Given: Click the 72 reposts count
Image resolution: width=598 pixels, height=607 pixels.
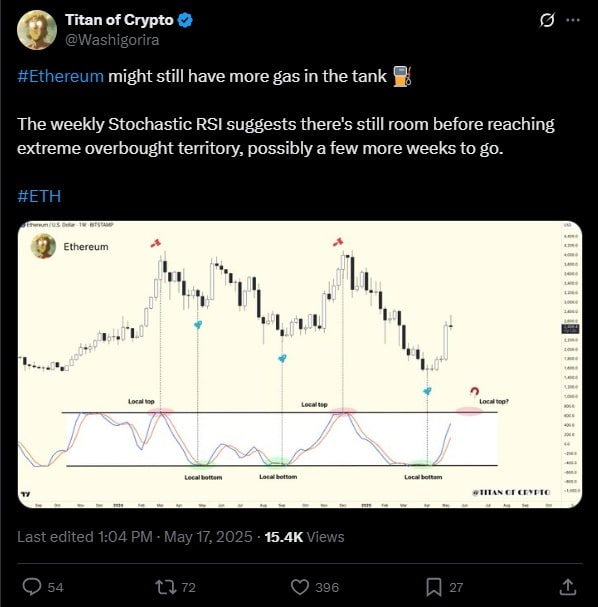Looking at the screenshot, I should click(x=188, y=587).
